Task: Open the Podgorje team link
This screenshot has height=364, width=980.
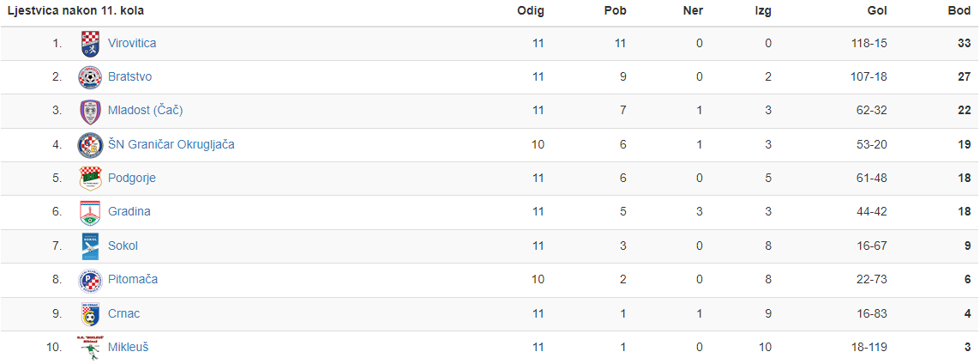Action: [x=132, y=179]
